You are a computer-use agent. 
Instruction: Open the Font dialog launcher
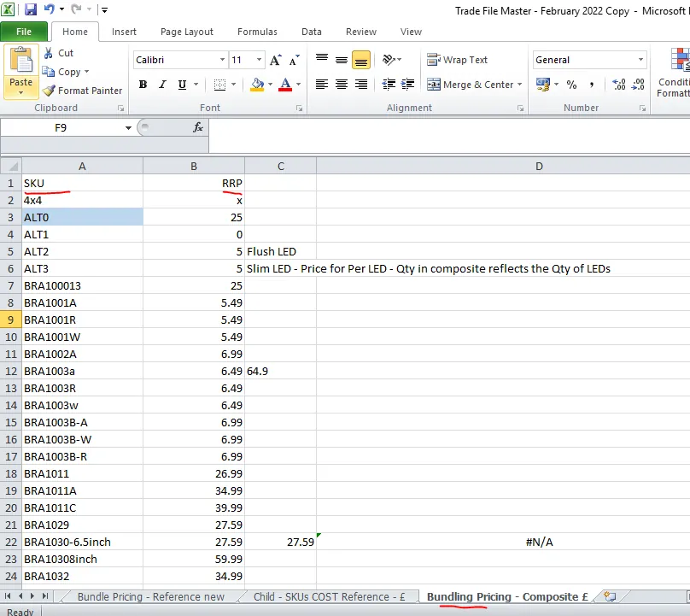299,108
